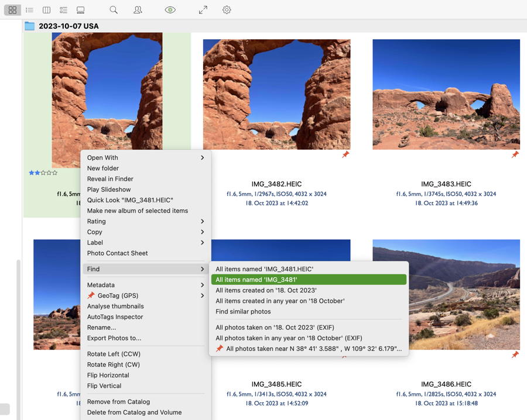The image size is (527, 420).
Task: Choose Play Slideshow from context menu
Action: tap(109, 190)
